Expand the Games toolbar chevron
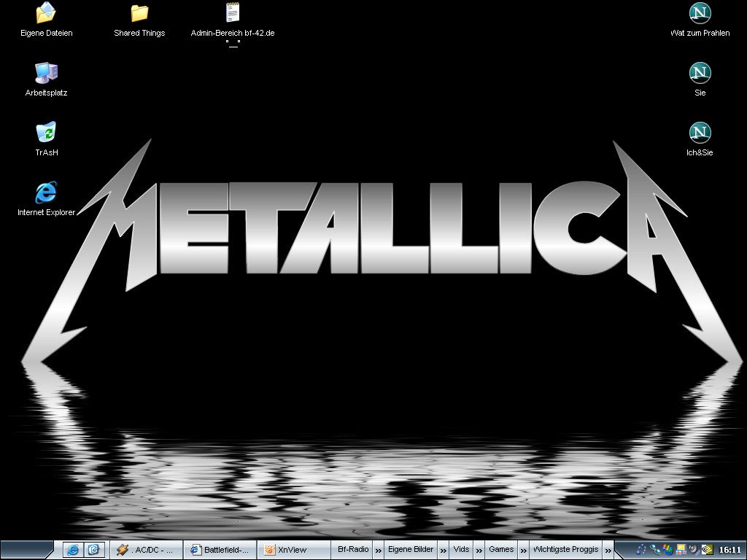This screenshot has height=560, width=747. pyautogui.click(x=524, y=551)
